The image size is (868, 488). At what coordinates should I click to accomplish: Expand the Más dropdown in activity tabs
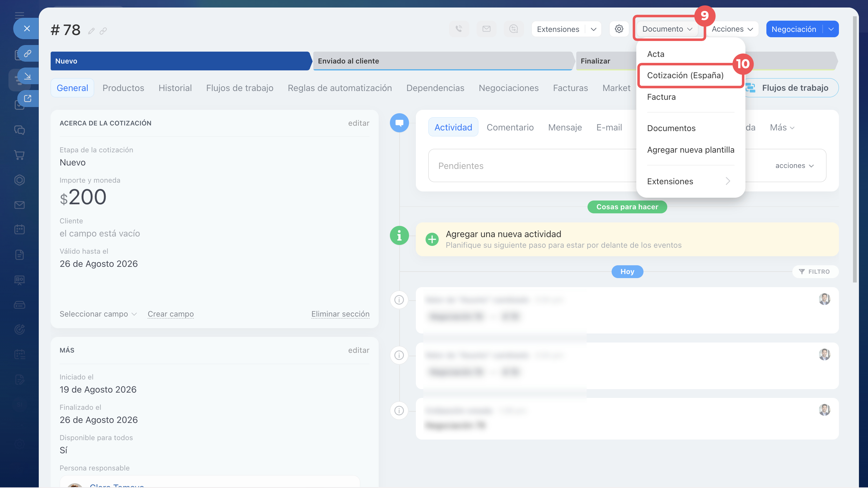[782, 127]
